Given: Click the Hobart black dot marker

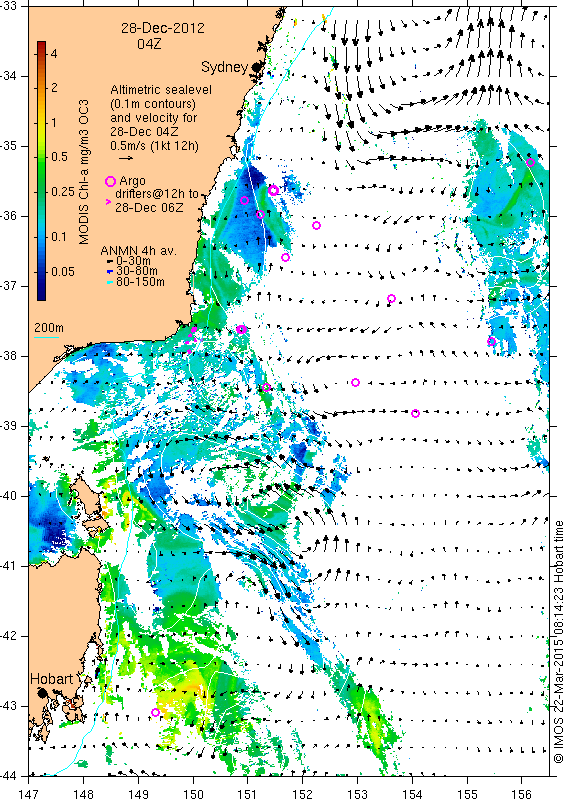Looking at the screenshot, I should tap(42, 692).
